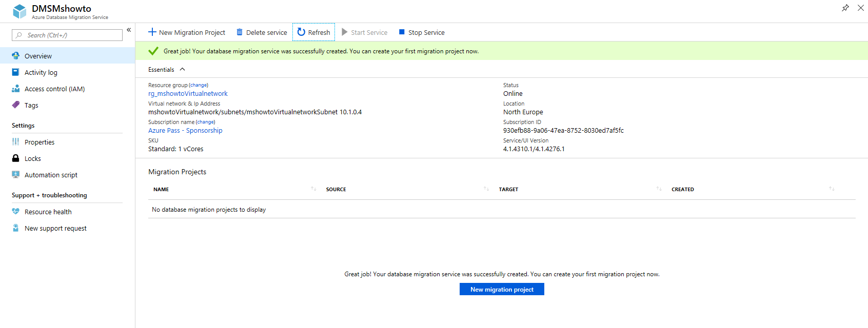Viewport: 868px width, 328px height.
Task: Open New support request
Action: 55,228
